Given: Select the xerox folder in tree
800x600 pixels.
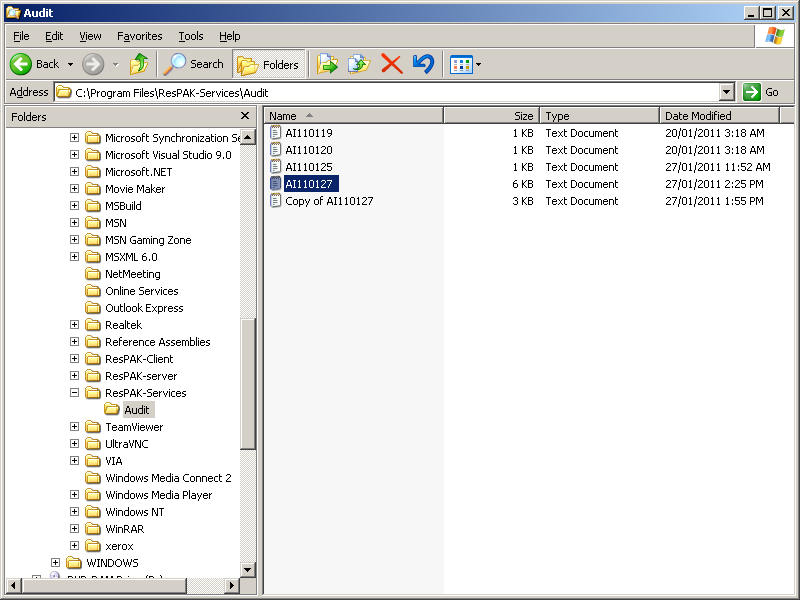Looking at the screenshot, I should pos(110,546).
